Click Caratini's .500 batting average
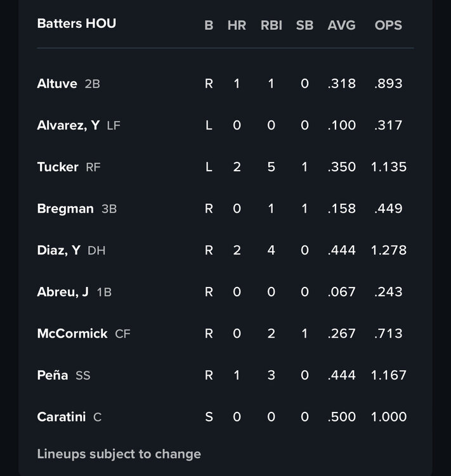This screenshot has height=476, width=451. click(341, 417)
